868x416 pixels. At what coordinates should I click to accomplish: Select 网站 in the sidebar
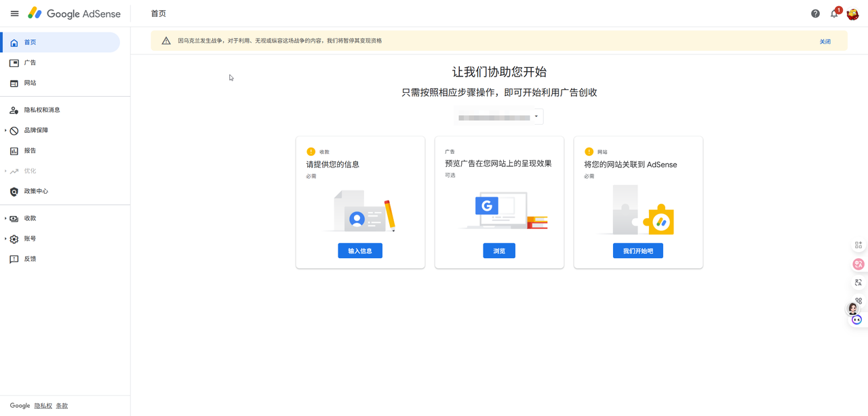30,83
